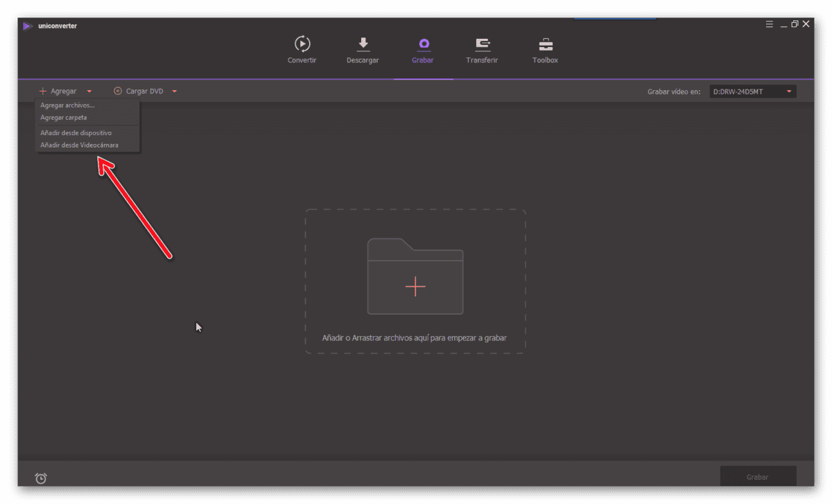Click the Agregar plus button
The width and height of the screenshot is (832, 504).
click(58, 92)
